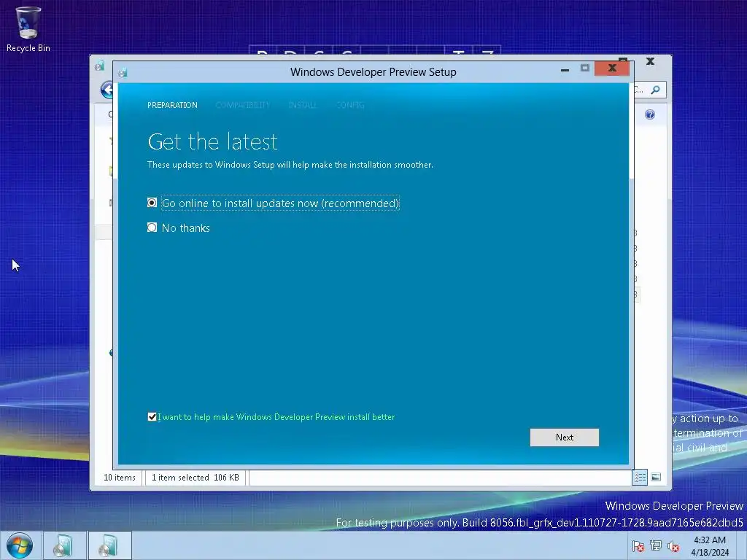Viewport: 747px width, 560px height.
Task: Open Action Center flag tray icon
Action: click(x=638, y=546)
